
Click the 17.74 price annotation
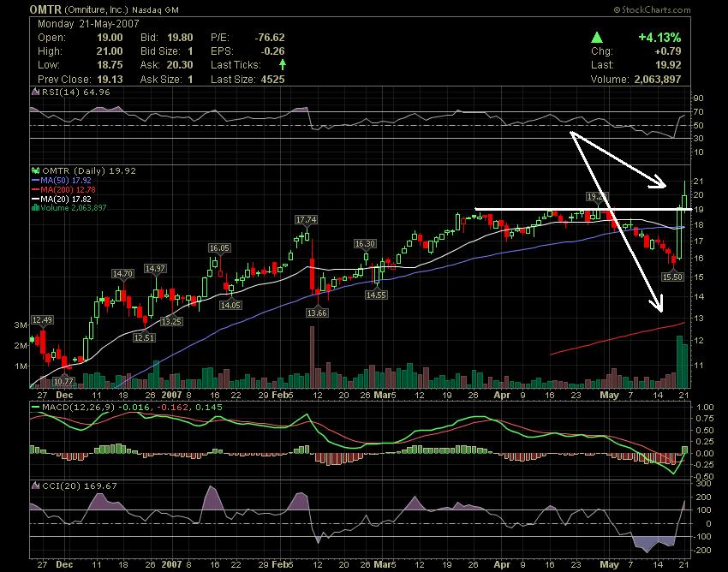pos(306,219)
